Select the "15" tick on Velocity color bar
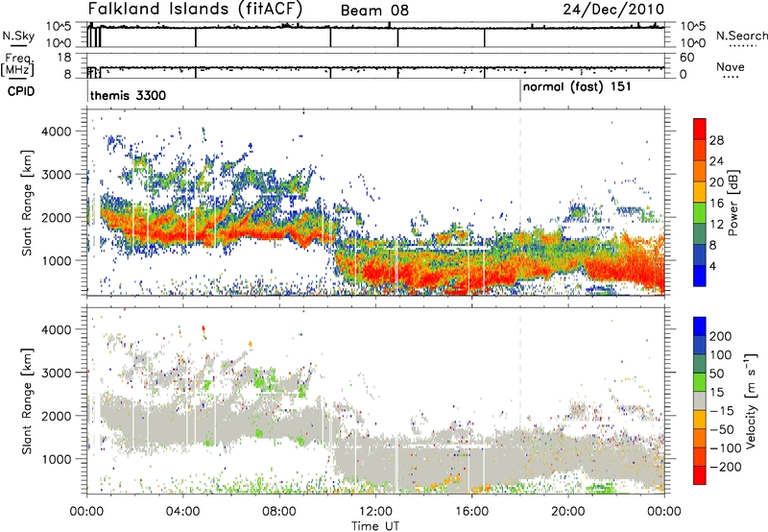Image resolution: width=768 pixels, height=532 pixels. pyautogui.click(x=716, y=392)
